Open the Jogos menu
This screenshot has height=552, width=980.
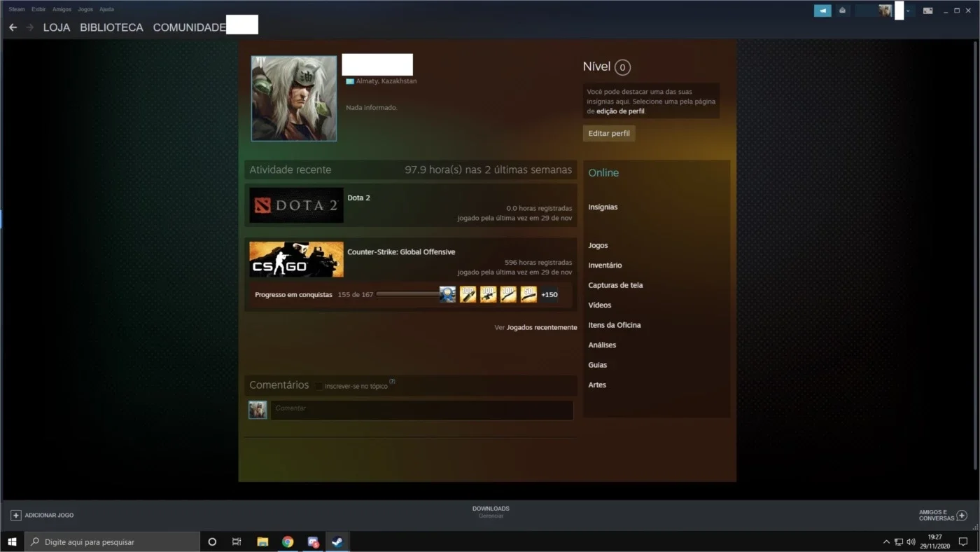[85, 9]
